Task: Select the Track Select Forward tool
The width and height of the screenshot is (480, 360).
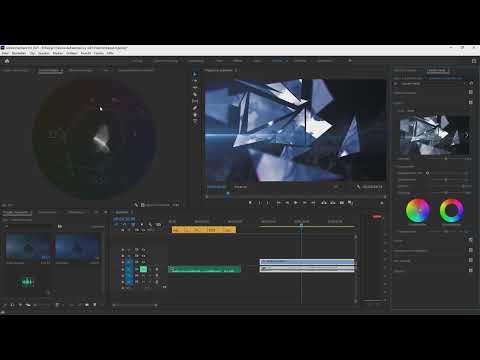Action: coord(195,81)
